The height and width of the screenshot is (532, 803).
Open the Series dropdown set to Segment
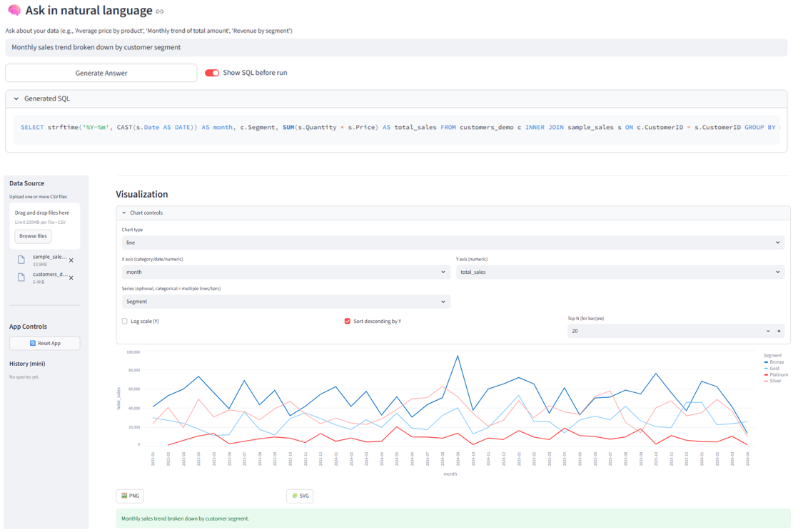[286, 302]
